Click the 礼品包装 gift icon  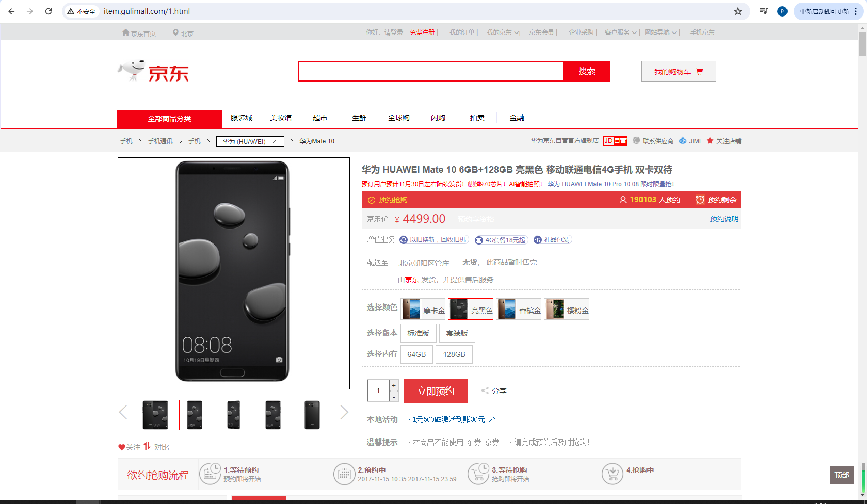pyautogui.click(x=538, y=240)
